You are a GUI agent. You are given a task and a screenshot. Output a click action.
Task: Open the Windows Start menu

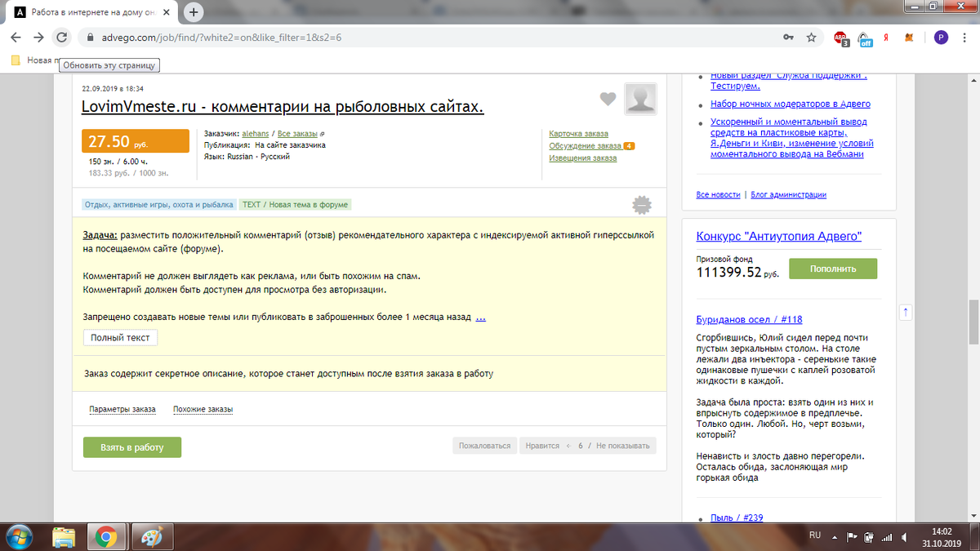[x=18, y=537]
